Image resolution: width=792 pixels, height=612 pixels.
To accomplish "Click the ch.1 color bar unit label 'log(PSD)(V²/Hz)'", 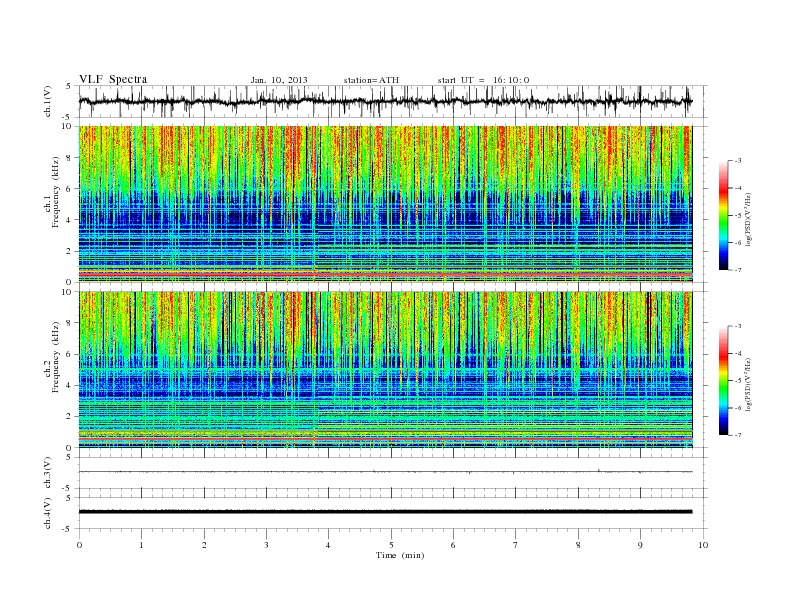I will pyautogui.click(x=749, y=219).
